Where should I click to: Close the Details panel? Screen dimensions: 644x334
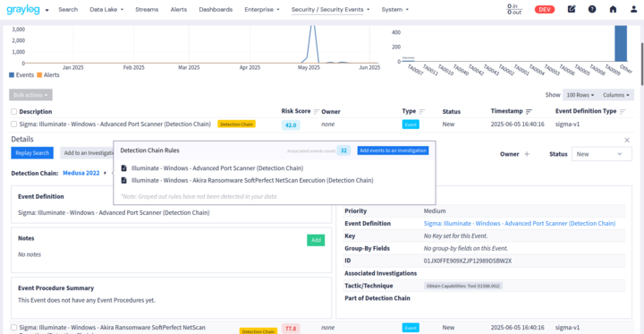click(627, 141)
